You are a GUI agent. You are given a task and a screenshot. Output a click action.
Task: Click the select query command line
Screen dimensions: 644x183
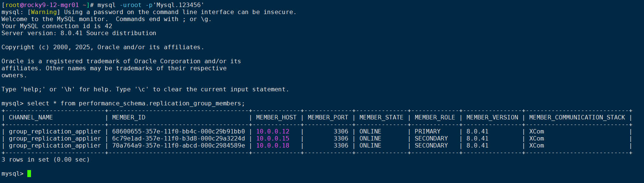123,104
